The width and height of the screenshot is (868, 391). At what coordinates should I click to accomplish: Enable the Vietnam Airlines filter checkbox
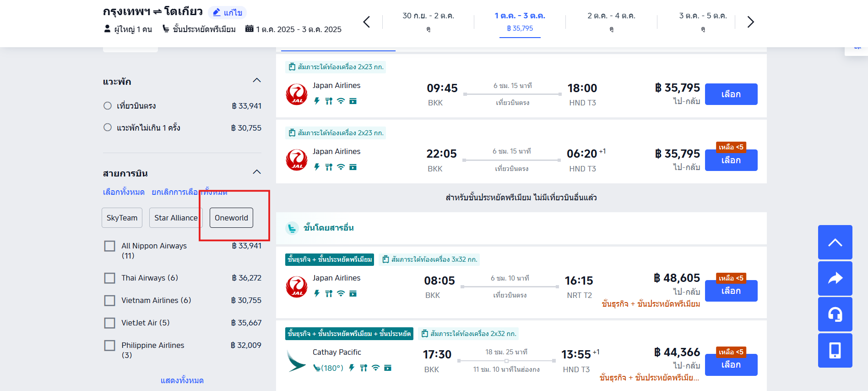click(110, 301)
